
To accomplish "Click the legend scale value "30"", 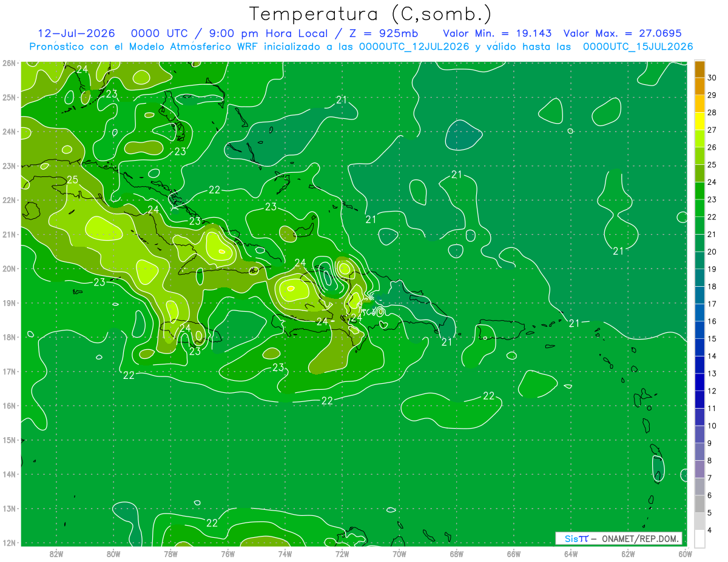I will coord(712,78).
